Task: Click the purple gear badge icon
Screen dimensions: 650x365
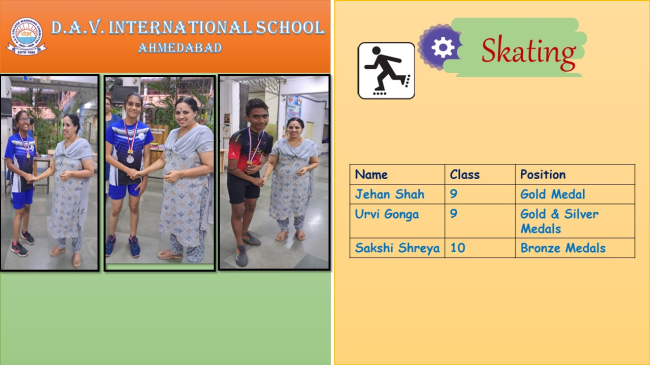Action: click(441, 47)
